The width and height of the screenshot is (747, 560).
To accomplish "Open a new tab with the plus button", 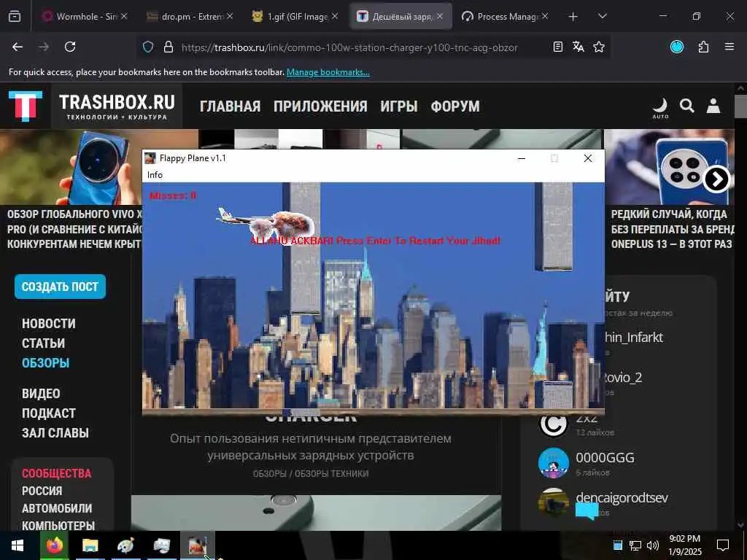I will pos(573,17).
